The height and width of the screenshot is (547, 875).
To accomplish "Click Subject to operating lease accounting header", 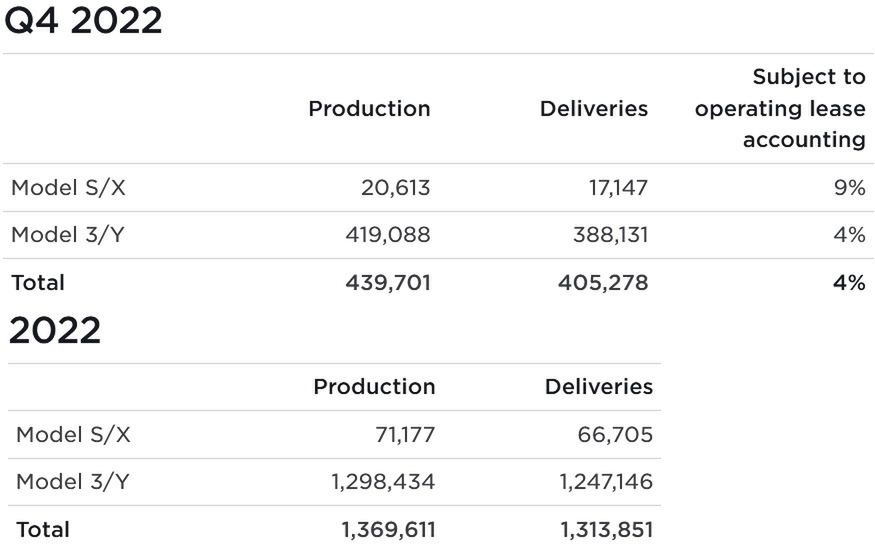I will 781,108.
